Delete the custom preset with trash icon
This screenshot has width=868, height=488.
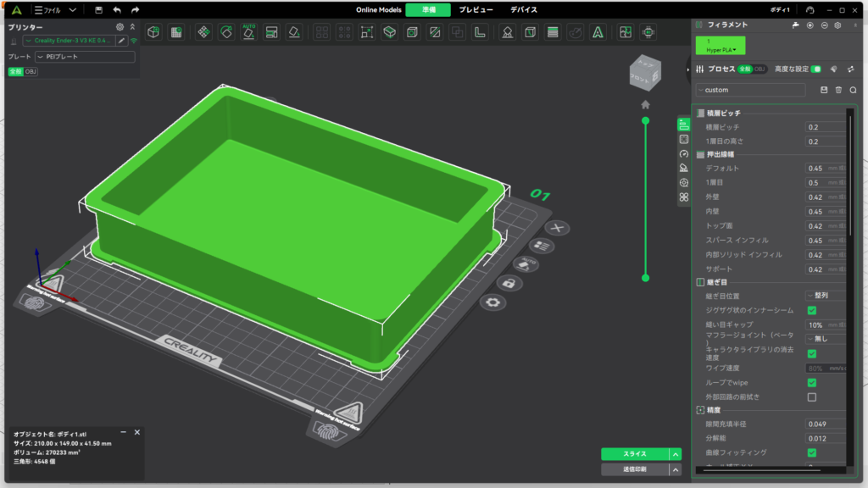tap(838, 90)
